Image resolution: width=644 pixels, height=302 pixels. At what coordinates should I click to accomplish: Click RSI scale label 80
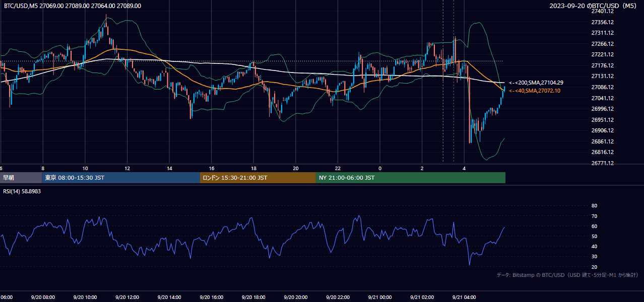click(594, 206)
